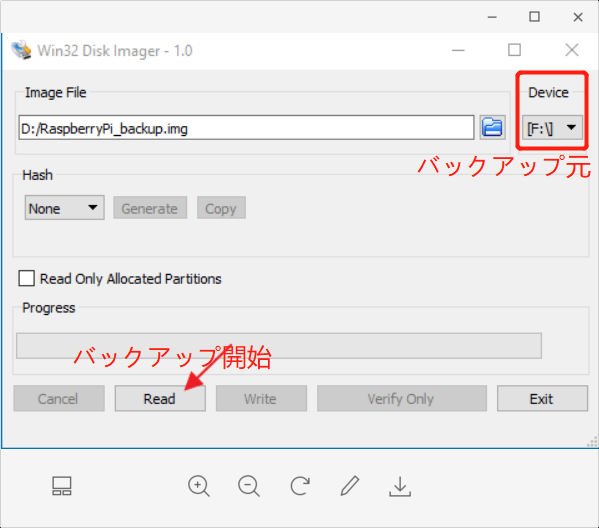
Task: Open the Device drive dropdown showing F:\
Action: pos(552,128)
